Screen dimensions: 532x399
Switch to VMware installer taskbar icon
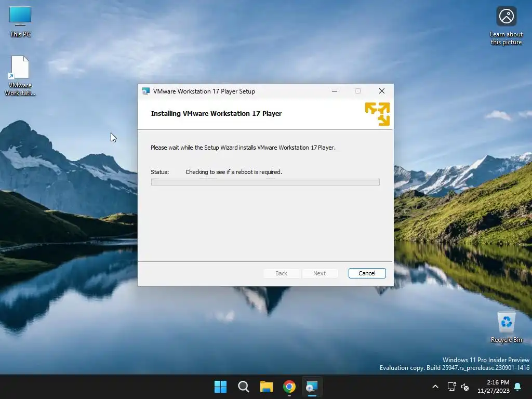point(312,387)
